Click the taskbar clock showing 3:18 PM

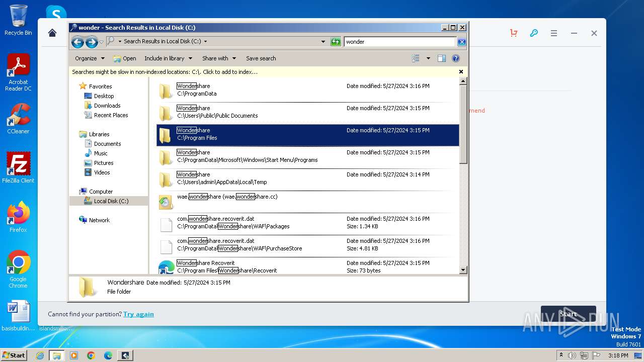point(618,355)
